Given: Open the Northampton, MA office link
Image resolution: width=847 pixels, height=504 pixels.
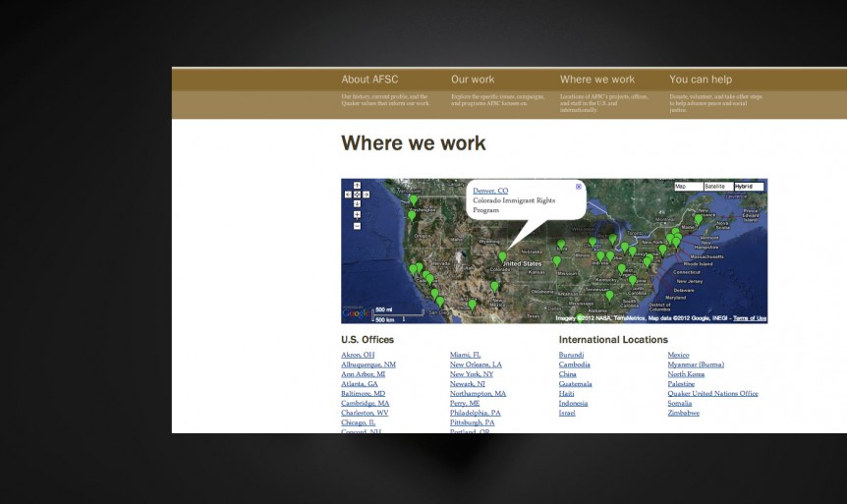Looking at the screenshot, I should tap(479, 394).
